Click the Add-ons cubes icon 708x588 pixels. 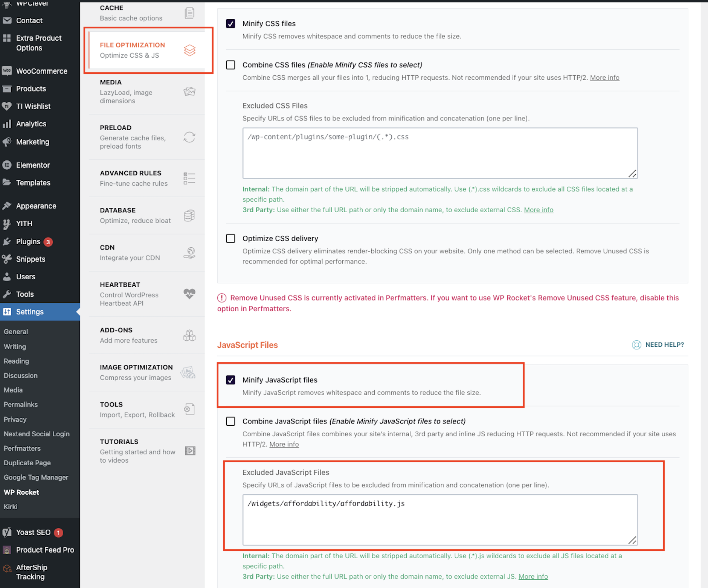tap(189, 335)
